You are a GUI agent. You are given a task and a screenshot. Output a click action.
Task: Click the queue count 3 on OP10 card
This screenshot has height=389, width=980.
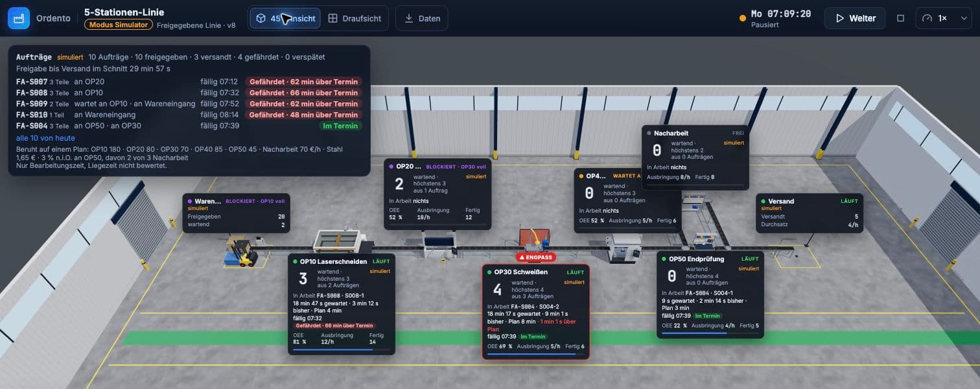pyautogui.click(x=303, y=279)
